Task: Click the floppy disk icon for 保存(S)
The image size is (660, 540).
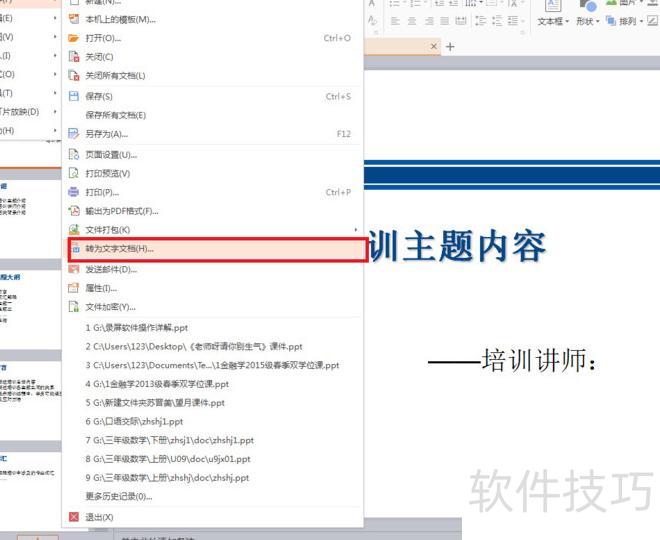Action: coord(74,96)
